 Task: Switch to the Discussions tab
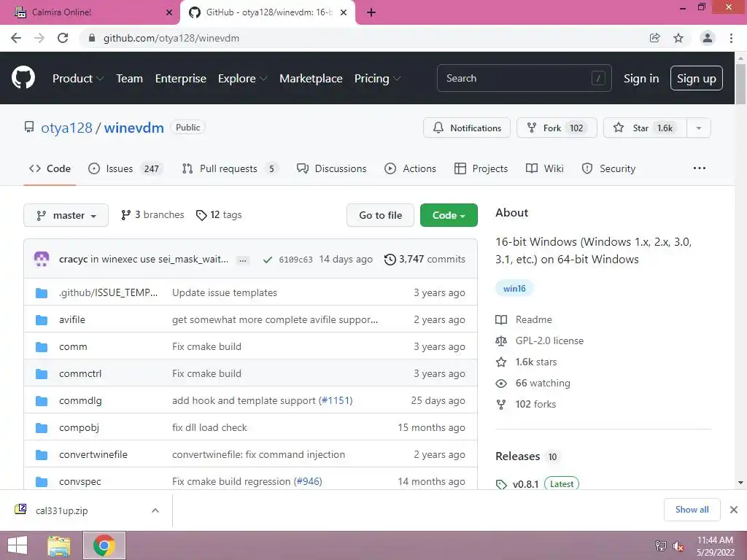click(x=331, y=168)
